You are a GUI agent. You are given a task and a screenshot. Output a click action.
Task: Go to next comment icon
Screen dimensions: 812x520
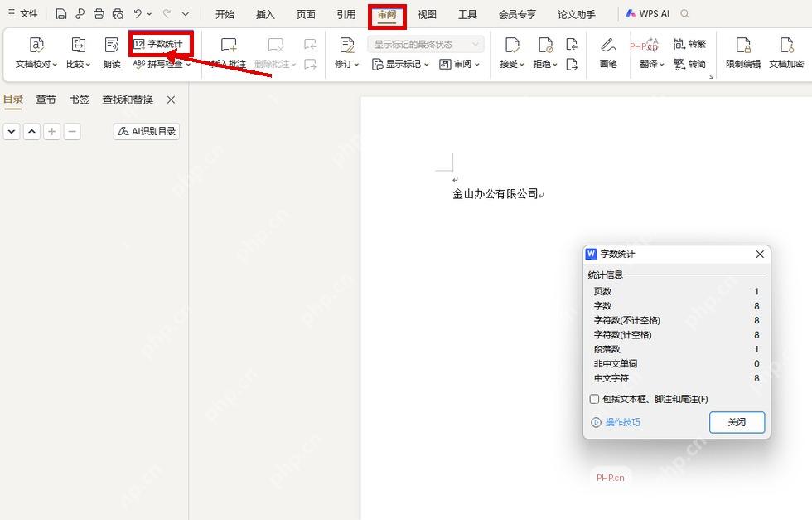click(310, 65)
